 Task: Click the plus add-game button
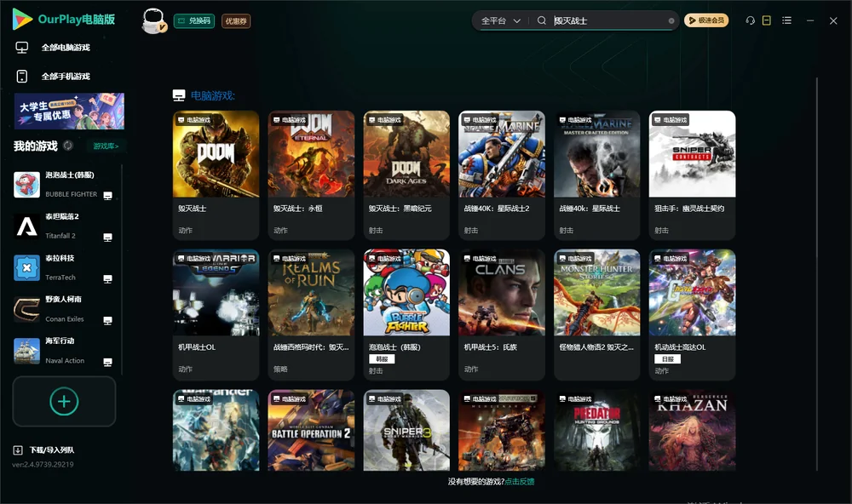pyautogui.click(x=64, y=401)
